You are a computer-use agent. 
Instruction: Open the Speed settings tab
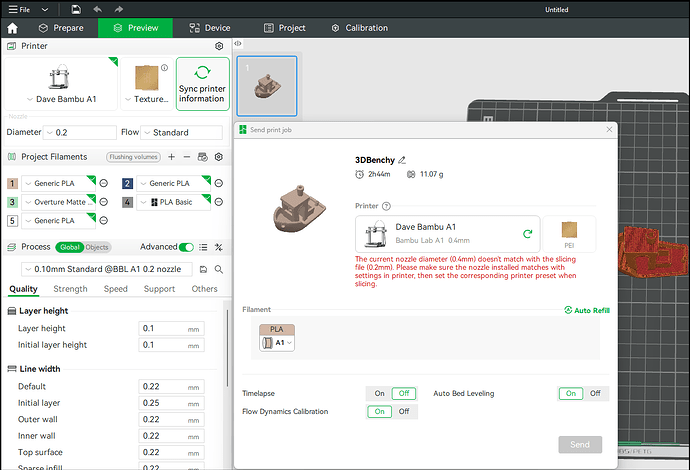pyautogui.click(x=116, y=289)
